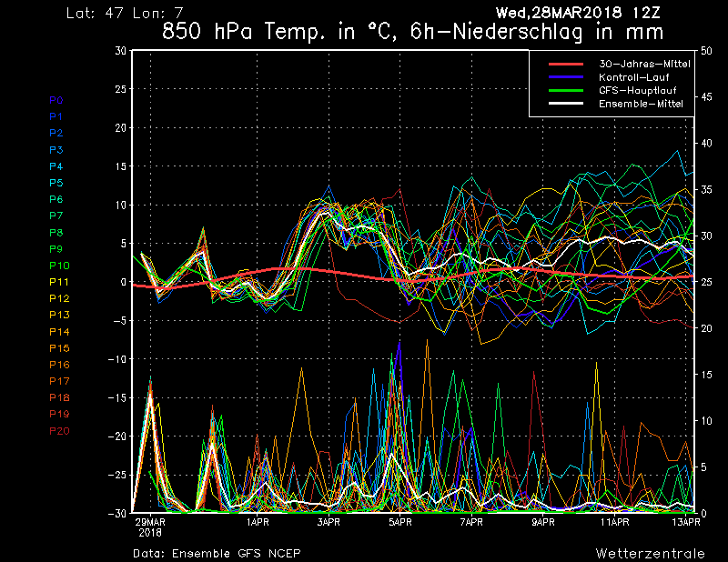Click the 29MAR 2018 date axis label

point(150,527)
